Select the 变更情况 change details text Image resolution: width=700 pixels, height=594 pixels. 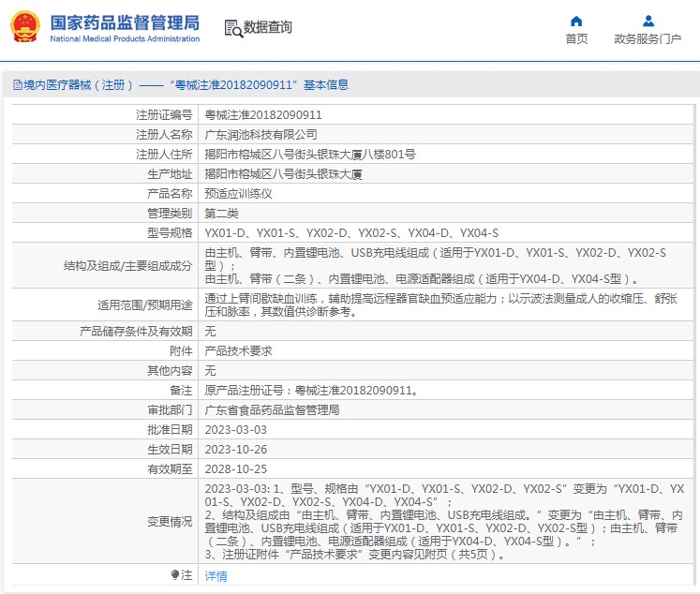point(444,522)
